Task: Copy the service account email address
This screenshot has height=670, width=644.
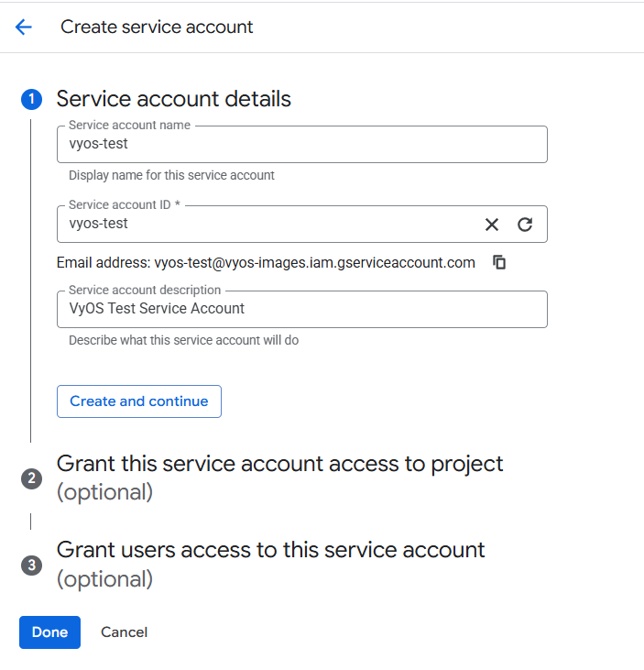Action: click(499, 263)
